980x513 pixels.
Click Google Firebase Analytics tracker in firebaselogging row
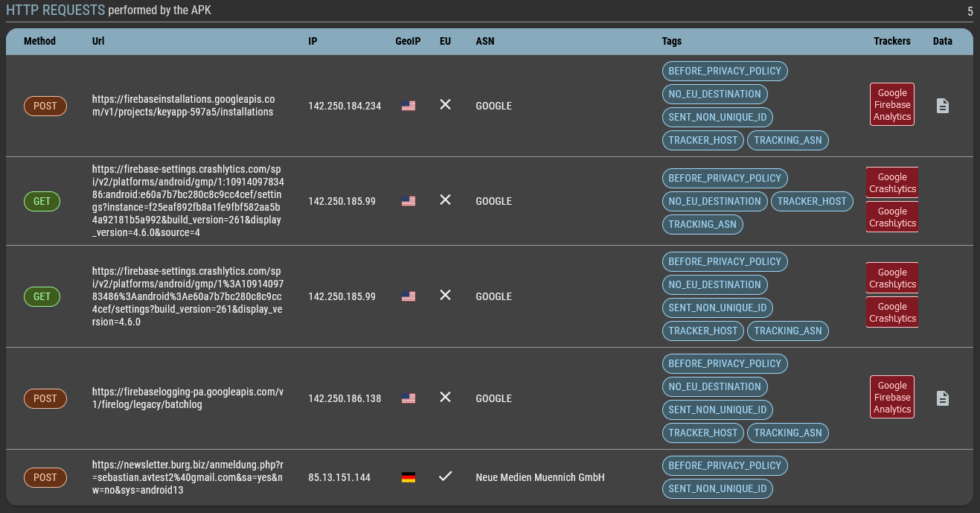coord(892,398)
